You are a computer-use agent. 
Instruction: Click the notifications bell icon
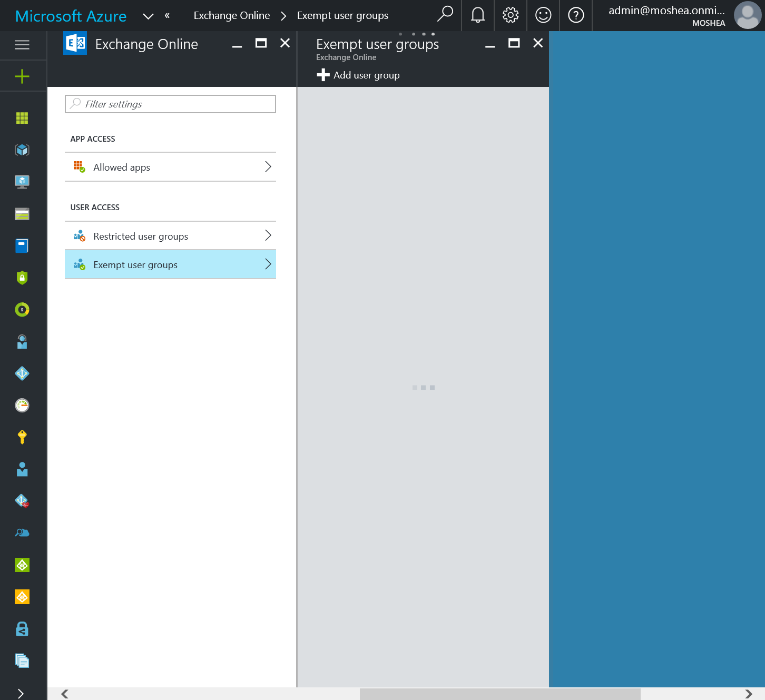tap(478, 15)
